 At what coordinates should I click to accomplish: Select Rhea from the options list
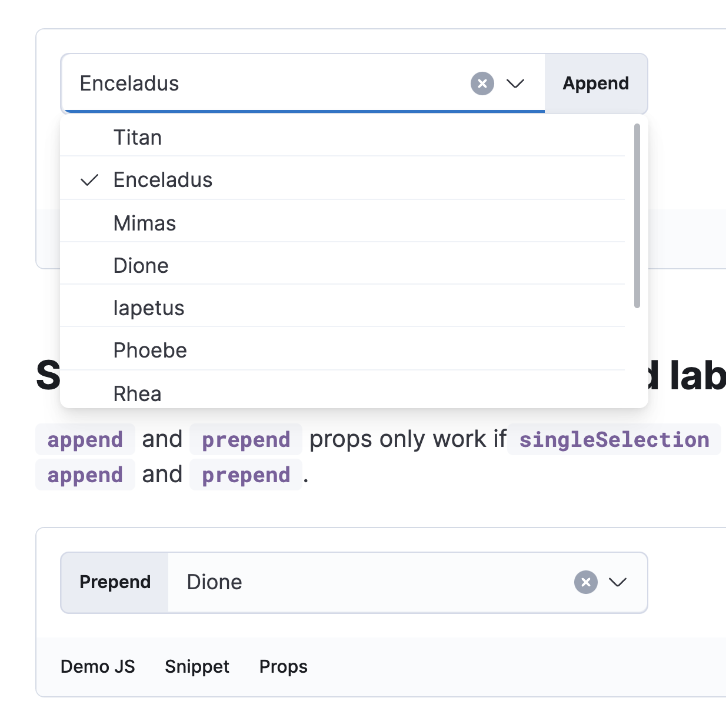138,393
